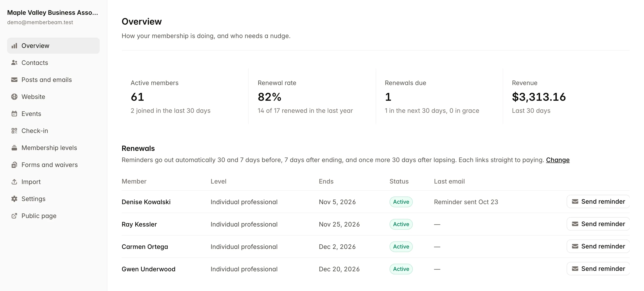Image resolution: width=644 pixels, height=291 pixels.
Task: Click the Settings gear icon
Action: point(14,199)
